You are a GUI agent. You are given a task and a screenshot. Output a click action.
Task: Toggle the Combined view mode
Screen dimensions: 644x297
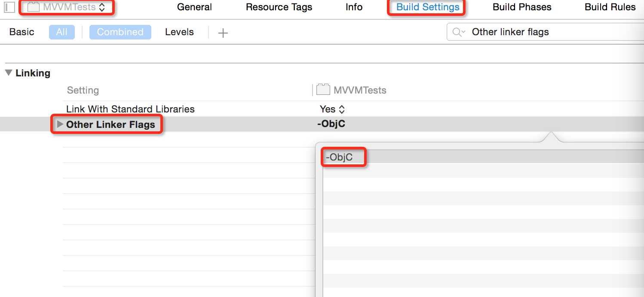pos(120,32)
